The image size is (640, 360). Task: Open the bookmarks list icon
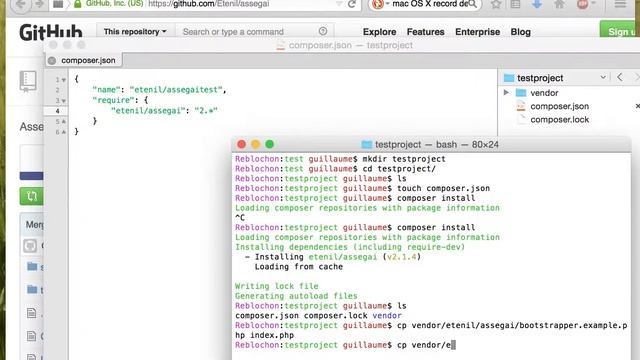click(x=516, y=4)
